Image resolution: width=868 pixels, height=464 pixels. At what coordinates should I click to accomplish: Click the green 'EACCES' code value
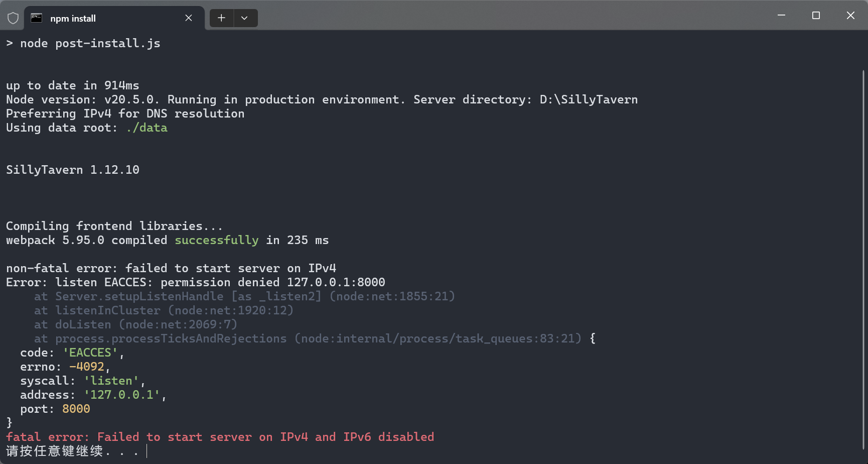pyautogui.click(x=90, y=353)
